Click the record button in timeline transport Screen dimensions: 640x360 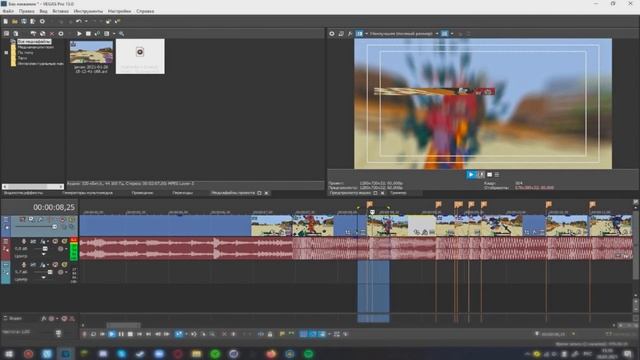pos(84,334)
